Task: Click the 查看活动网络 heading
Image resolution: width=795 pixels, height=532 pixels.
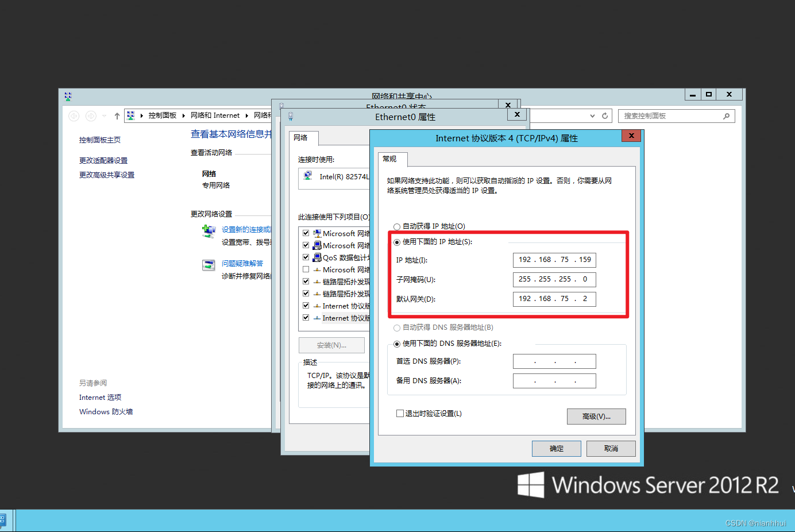Action: click(x=211, y=153)
